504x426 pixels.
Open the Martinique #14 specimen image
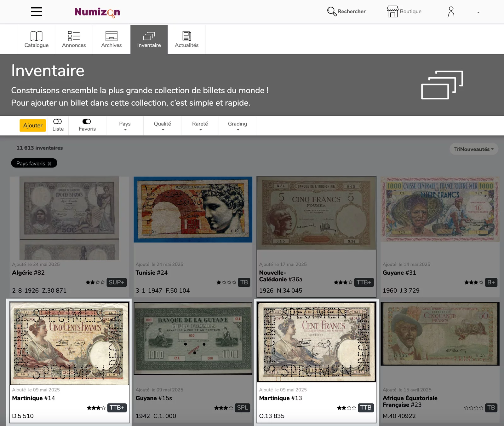click(x=69, y=344)
